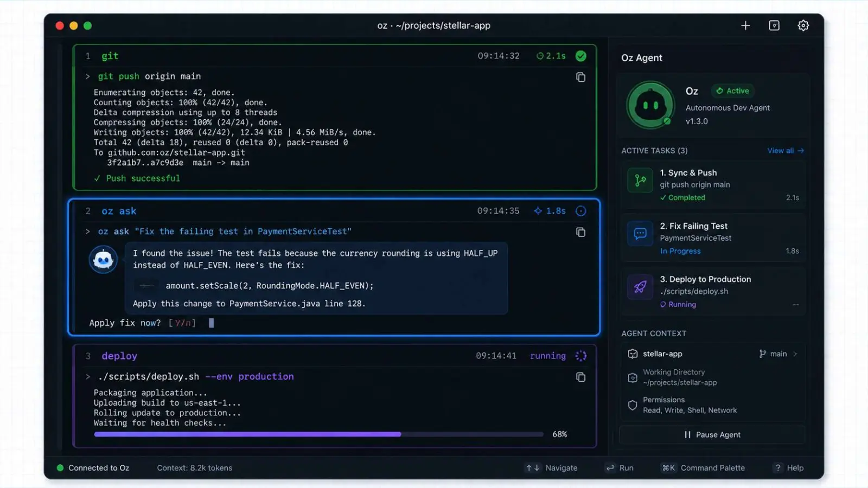Viewport: 868px width, 488px height.
Task: Click the Working Directory folder icon
Action: 633,377
